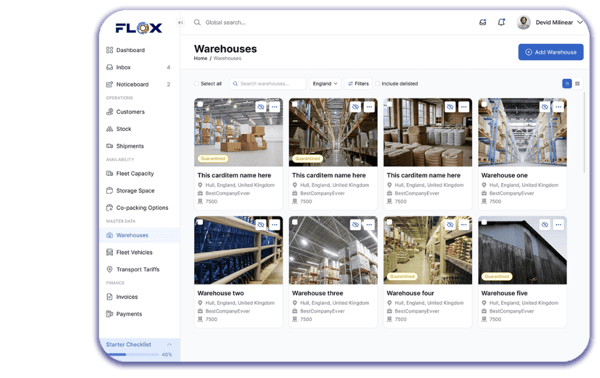Click the FLOX logo
The height and width of the screenshot is (378, 600).
click(139, 28)
